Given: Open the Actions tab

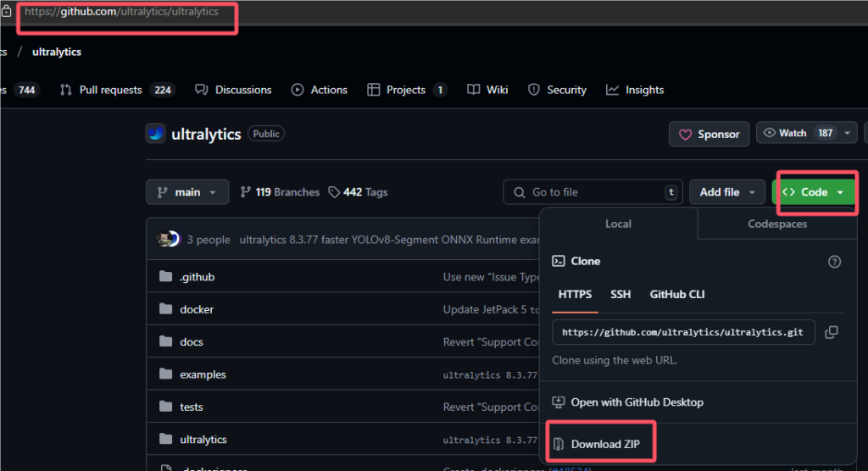Looking at the screenshot, I should (320, 90).
